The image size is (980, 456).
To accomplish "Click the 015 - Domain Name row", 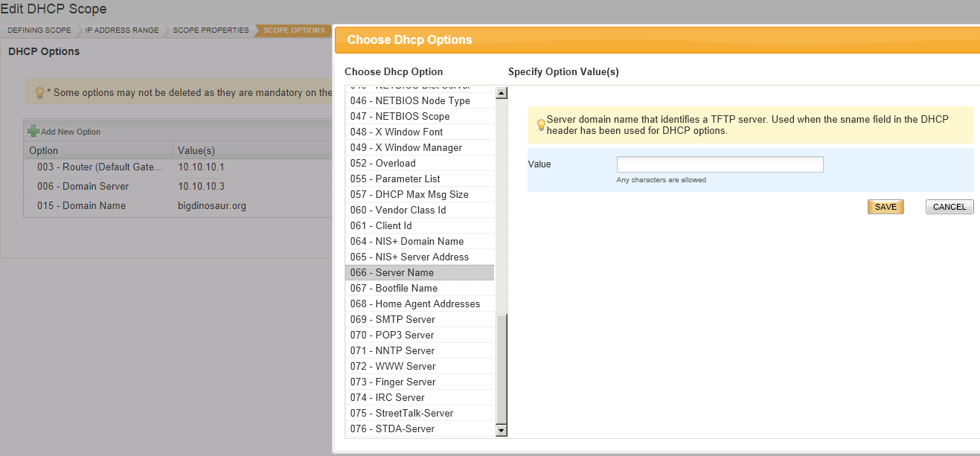I will (x=178, y=206).
